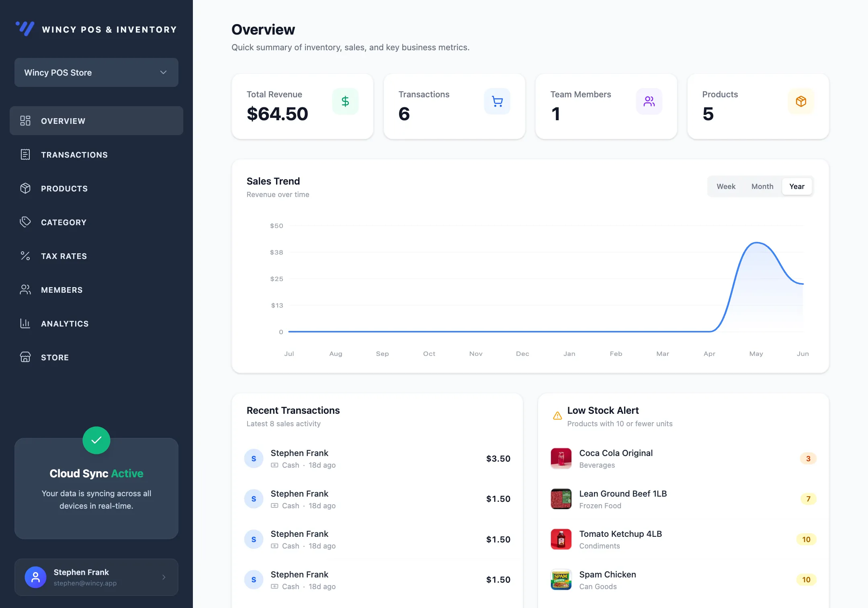
Task: Click the Lean Ground Beef 1LB name
Action: coord(623,493)
